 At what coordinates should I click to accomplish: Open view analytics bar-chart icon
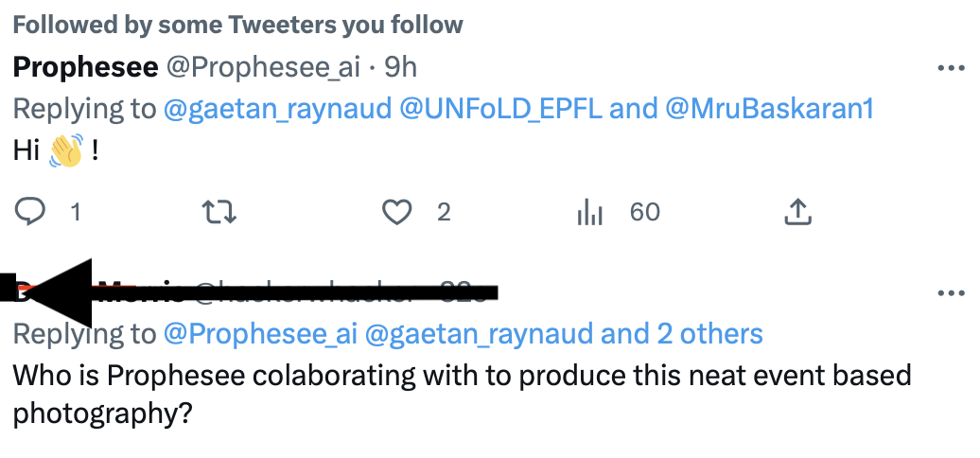click(x=589, y=212)
